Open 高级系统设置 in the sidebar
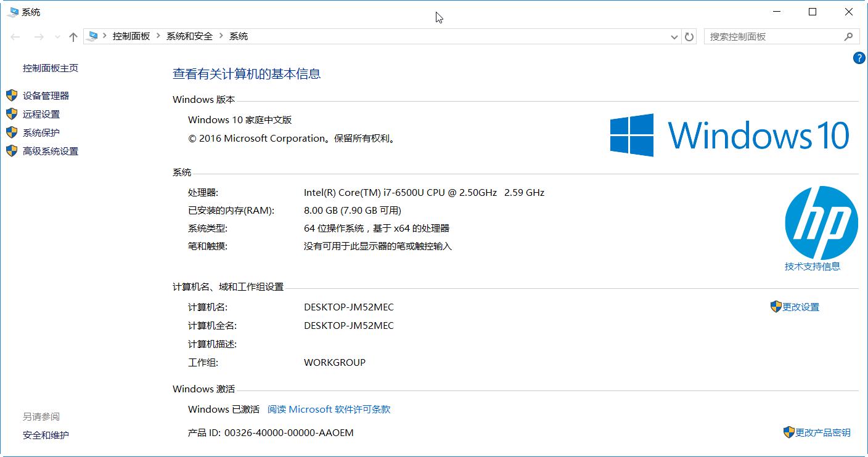This screenshot has width=868, height=457. tap(51, 151)
